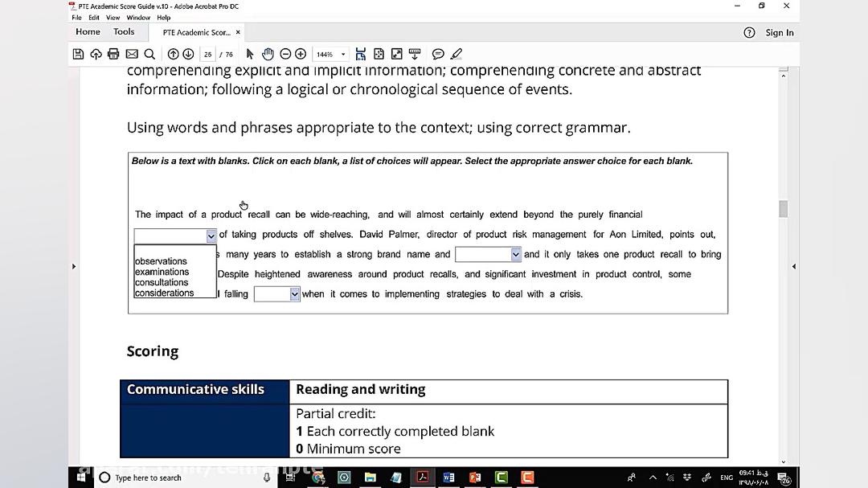Open the Edit menu

tap(94, 18)
